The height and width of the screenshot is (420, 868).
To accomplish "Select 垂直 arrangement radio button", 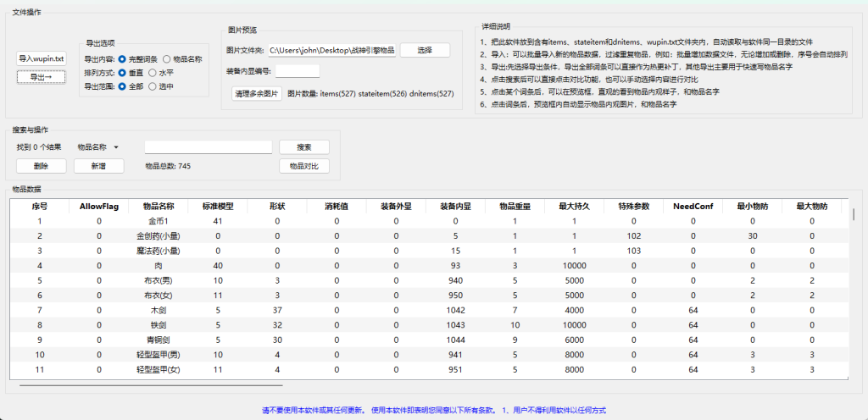I will click(x=123, y=73).
